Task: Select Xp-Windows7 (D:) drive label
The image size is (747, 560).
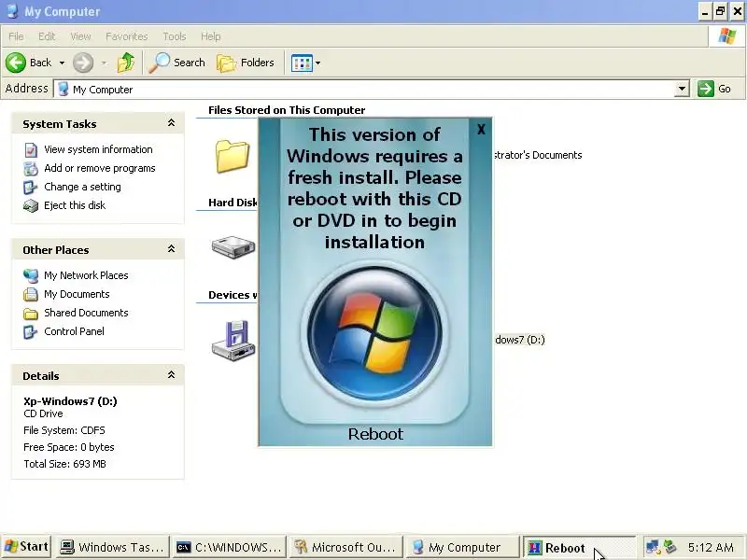Action: (519, 340)
